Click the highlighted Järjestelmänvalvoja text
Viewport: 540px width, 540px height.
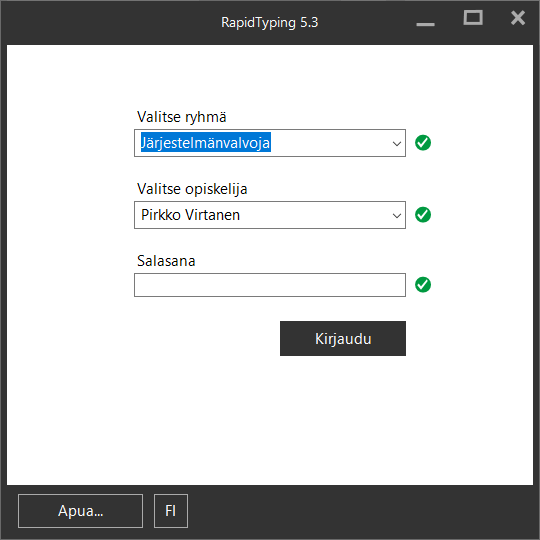click(x=206, y=143)
